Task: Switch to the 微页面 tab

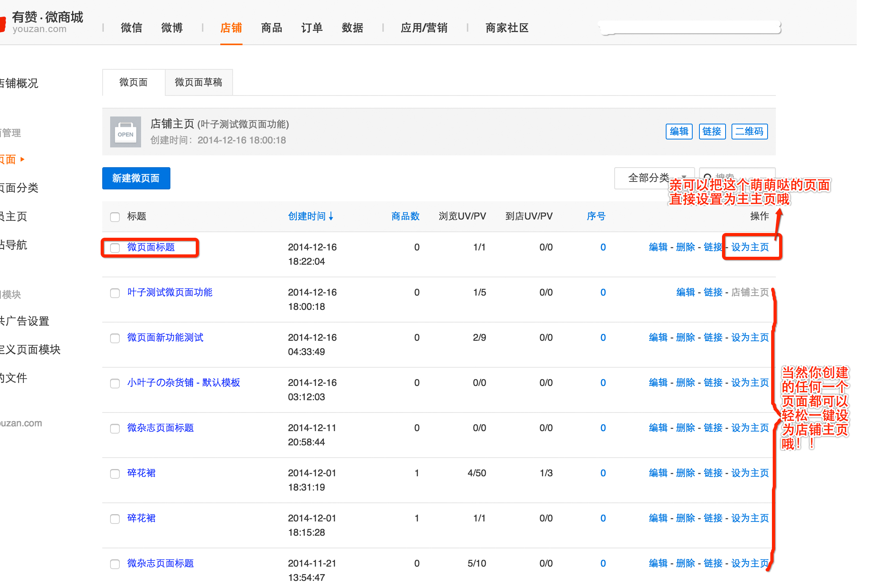Action: pos(134,82)
